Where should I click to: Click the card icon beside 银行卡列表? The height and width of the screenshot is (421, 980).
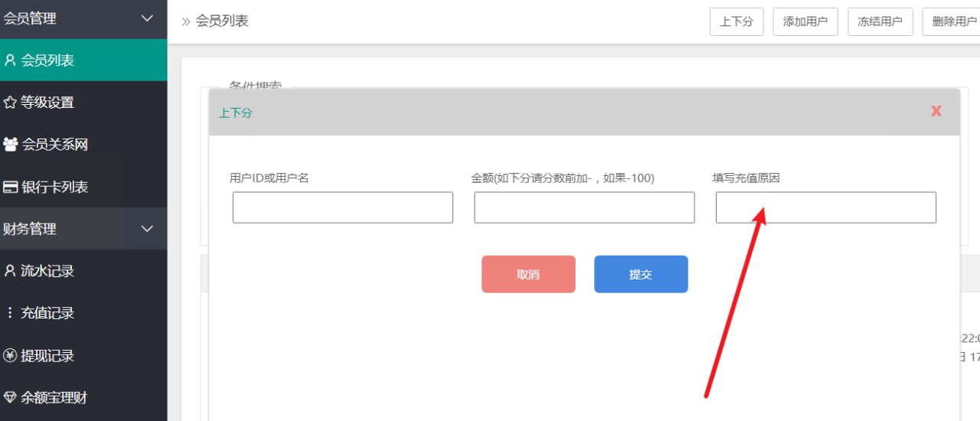(x=11, y=187)
